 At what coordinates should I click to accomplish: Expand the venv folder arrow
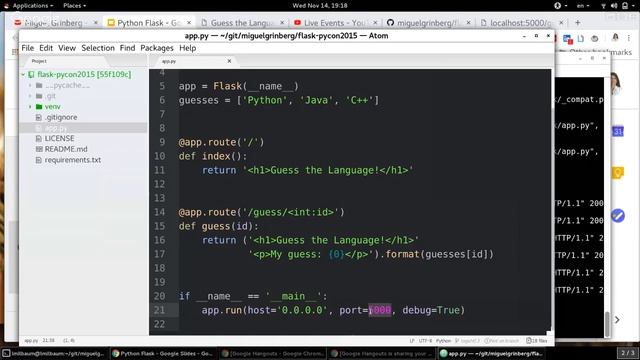[30, 107]
